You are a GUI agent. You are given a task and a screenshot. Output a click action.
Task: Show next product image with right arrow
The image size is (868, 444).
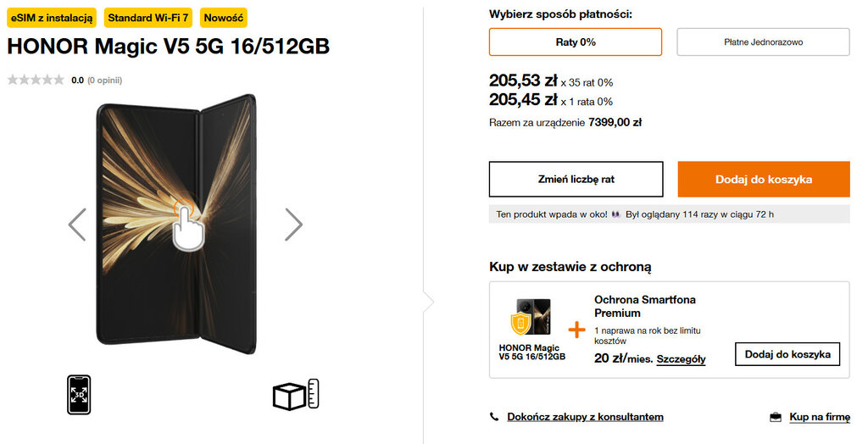(293, 225)
